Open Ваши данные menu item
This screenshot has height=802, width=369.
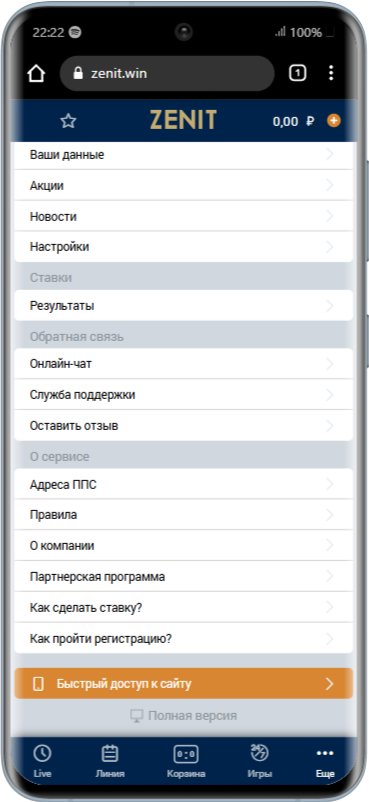184,154
